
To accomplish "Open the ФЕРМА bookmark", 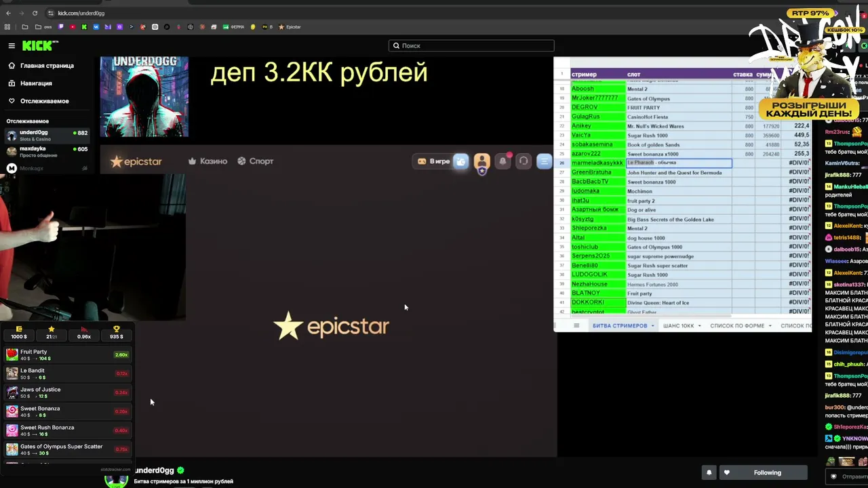I will (x=234, y=27).
